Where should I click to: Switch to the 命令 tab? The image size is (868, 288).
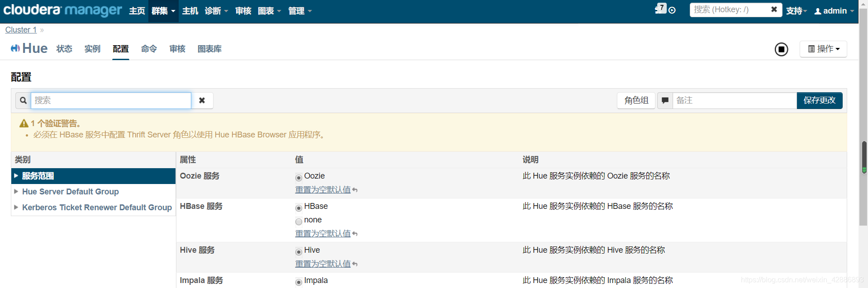(x=149, y=49)
